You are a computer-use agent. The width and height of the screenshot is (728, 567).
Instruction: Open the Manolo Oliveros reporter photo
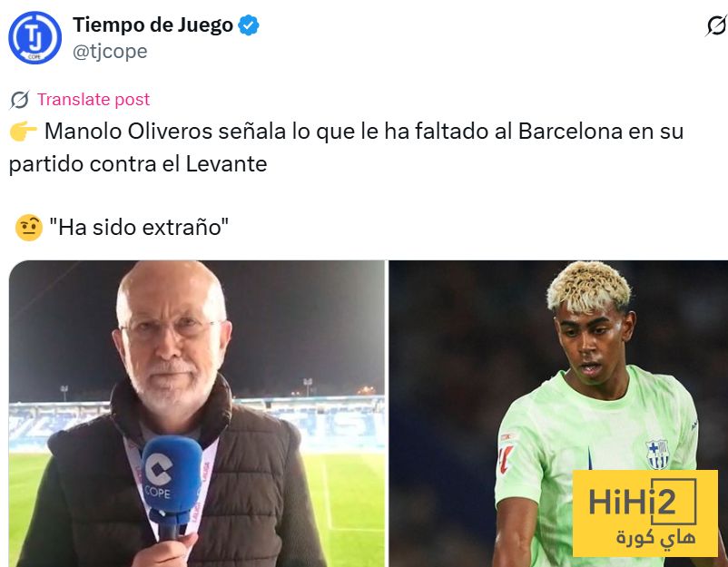click(x=197, y=414)
